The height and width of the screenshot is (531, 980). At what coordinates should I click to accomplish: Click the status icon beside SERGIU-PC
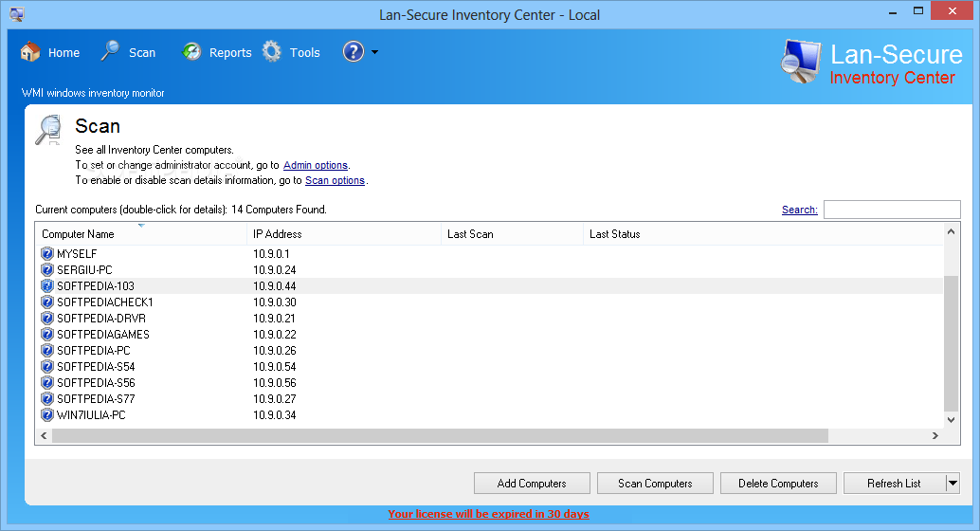(x=46, y=269)
